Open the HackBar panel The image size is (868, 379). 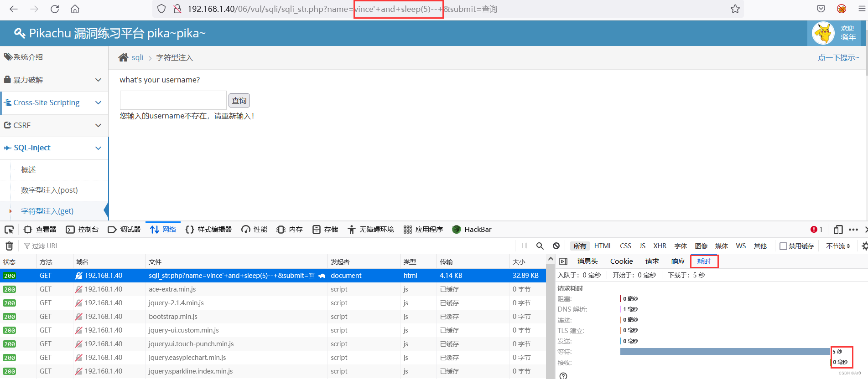pyautogui.click(x=472, y=230)
